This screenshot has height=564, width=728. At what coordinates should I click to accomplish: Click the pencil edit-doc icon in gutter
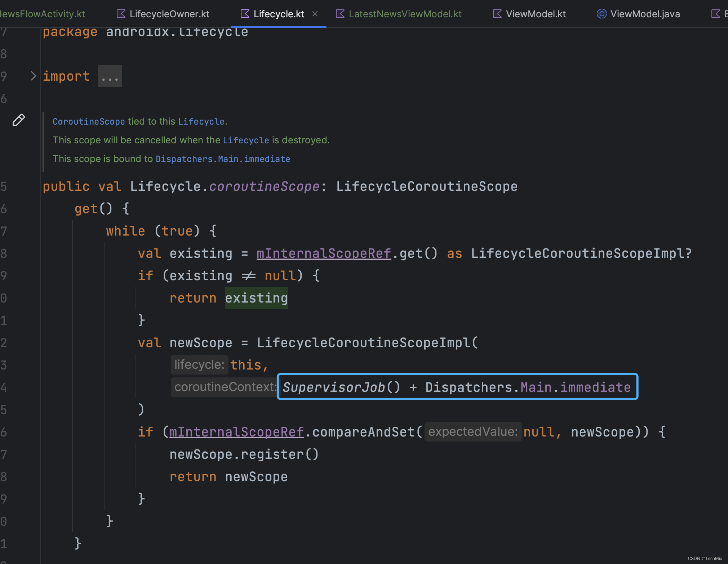tap(19, 120)
